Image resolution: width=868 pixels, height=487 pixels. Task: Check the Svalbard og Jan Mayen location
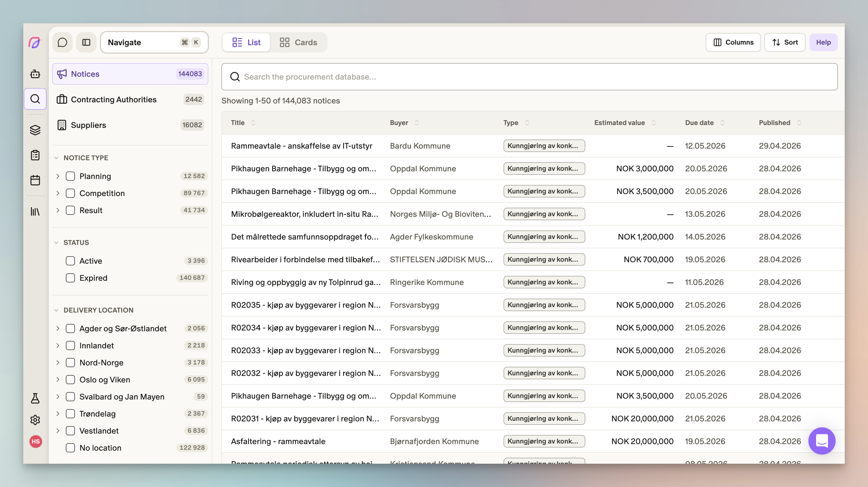(70, 397)
